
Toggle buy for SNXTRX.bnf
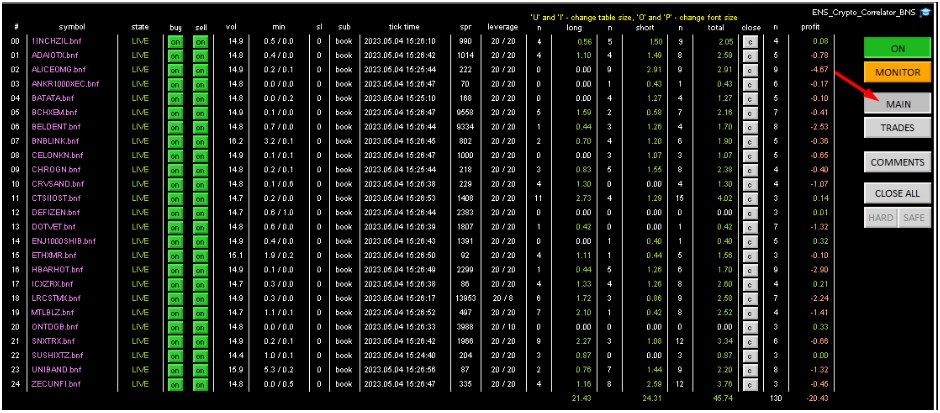tap(175, 341)
